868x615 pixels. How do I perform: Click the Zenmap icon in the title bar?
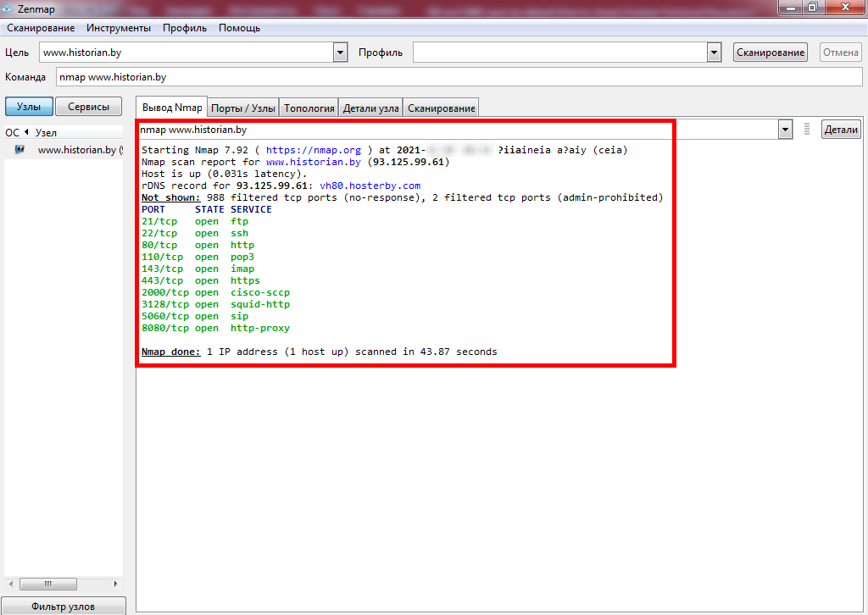[x=8, y=8]
